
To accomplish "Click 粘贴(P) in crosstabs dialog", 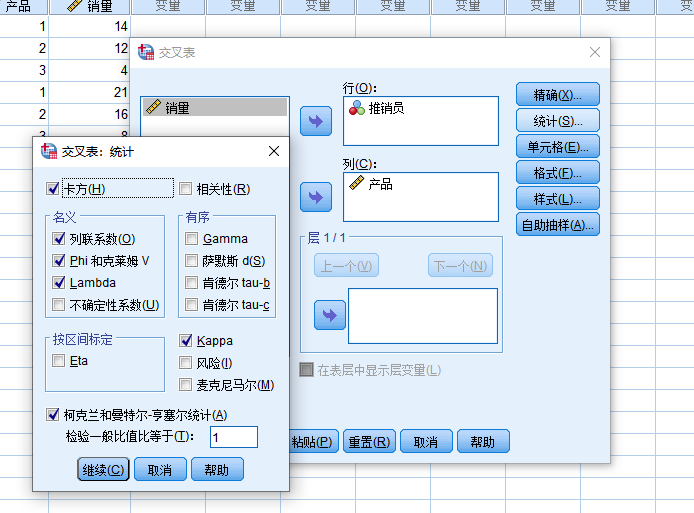I will click(314, 441).
